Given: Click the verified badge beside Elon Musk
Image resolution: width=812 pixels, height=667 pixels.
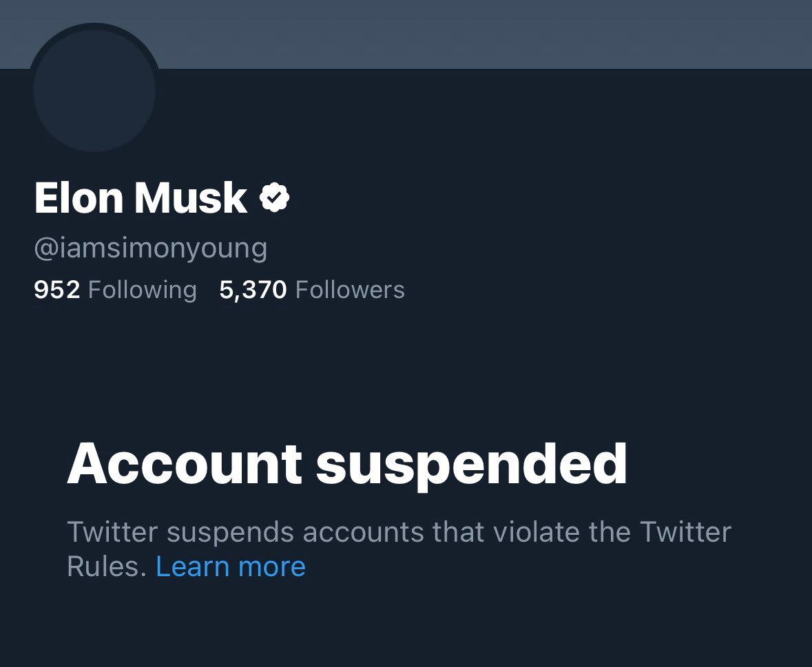Looking at the screenshot, I should (x=275, y=197).
